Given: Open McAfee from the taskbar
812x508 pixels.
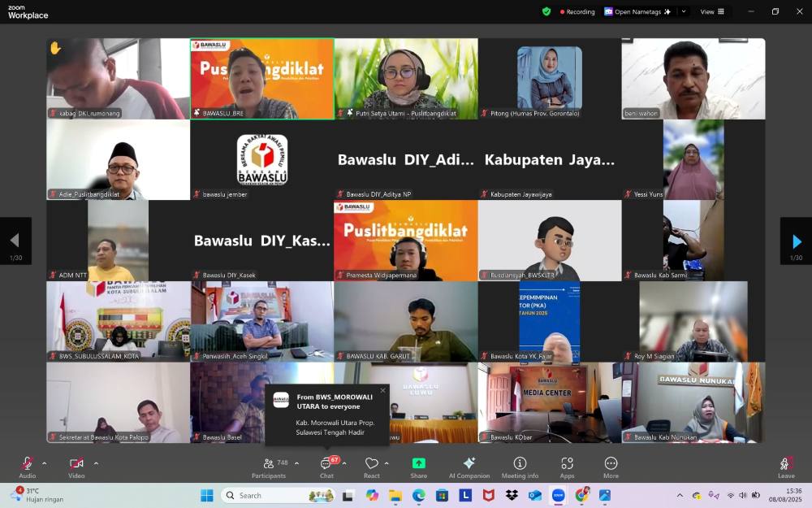Looking at the screenshot, I should pos(488,496).
